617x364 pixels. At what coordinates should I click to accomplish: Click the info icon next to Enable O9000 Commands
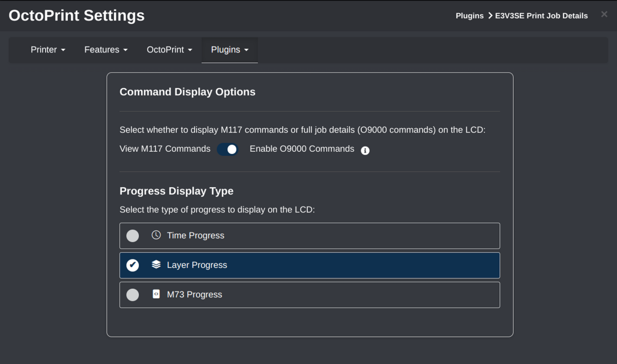pyautogui.click(x=365, y=150)
